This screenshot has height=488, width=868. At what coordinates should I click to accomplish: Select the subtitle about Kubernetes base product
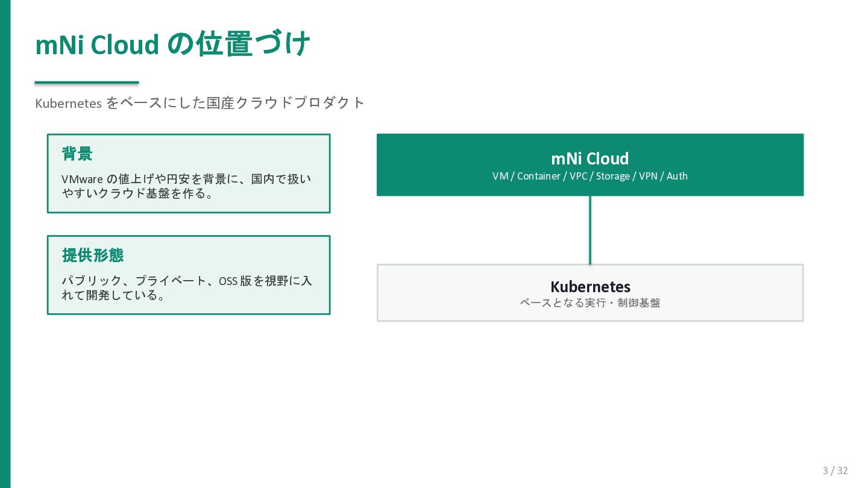[x=200, y=103]
